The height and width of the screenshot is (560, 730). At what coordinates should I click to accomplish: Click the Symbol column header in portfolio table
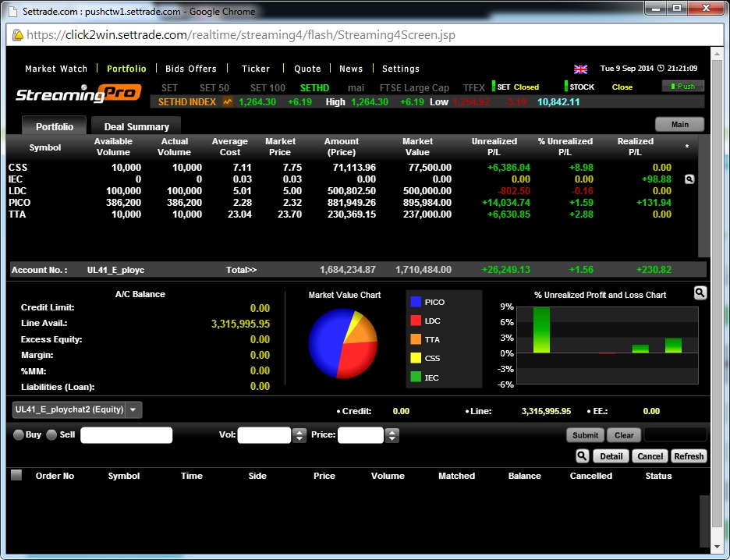click(x=45, y=147)
